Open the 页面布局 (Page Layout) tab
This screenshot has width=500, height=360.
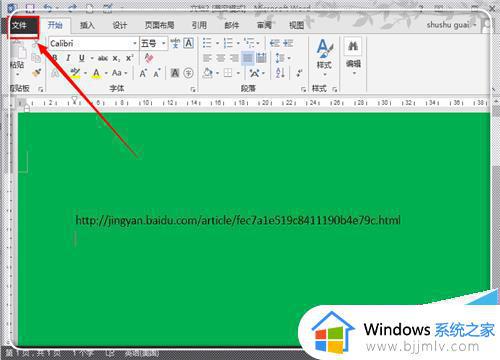click(159, 25)
